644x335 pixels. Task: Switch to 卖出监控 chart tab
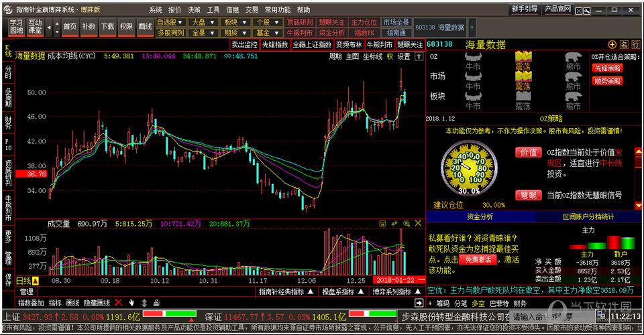(244, 45)
